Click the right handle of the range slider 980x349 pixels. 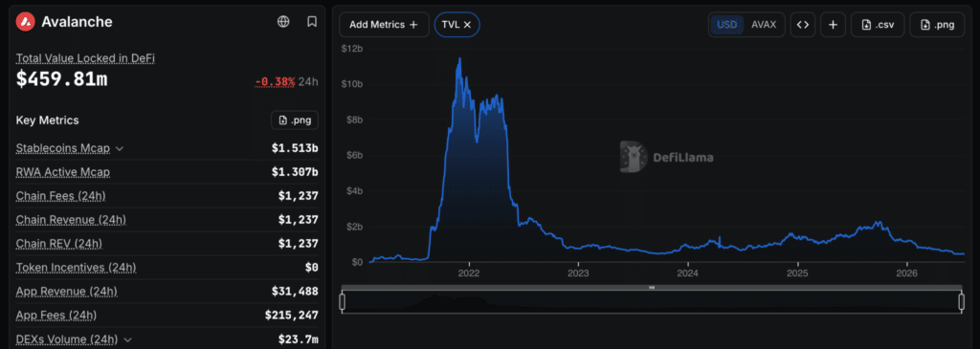coord(961,302)
